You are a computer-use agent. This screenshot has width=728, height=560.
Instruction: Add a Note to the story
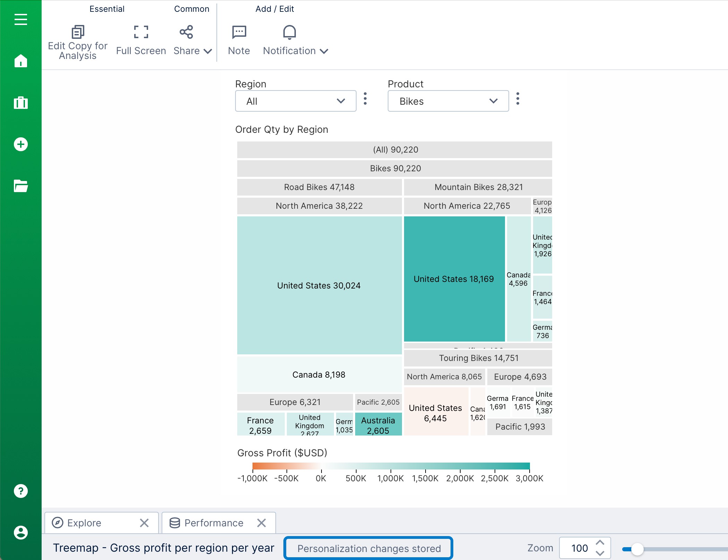click(239, 39)
